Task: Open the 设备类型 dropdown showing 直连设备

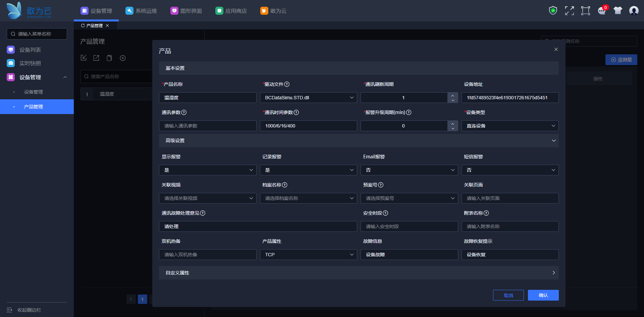Action: (509, 126)
